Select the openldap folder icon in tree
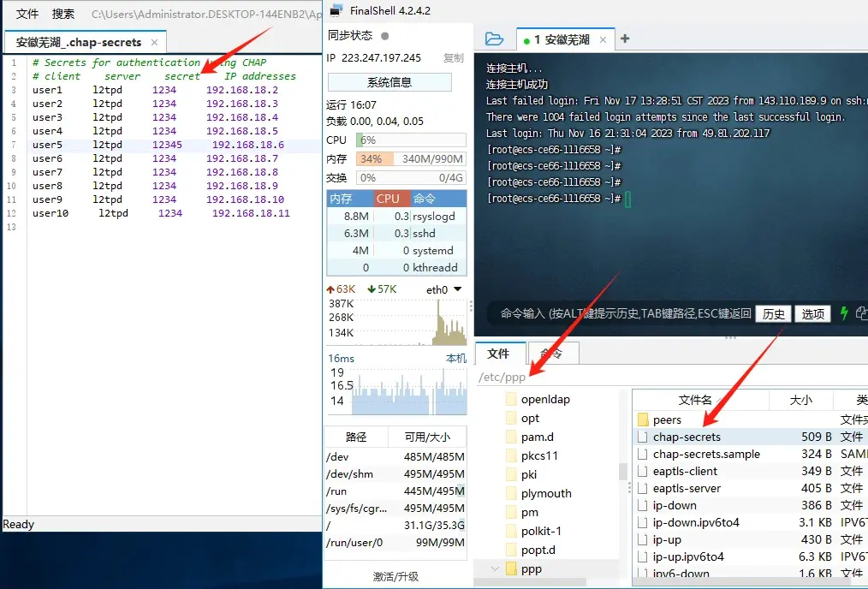The width and height of the screenshot is (868, 589). point(511,399)
